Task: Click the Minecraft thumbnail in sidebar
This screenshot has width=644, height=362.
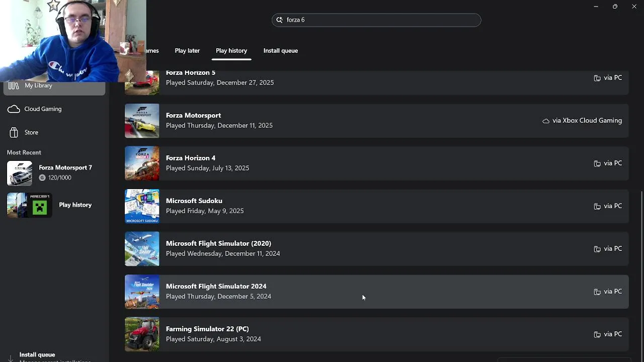Action: (40, 205)
